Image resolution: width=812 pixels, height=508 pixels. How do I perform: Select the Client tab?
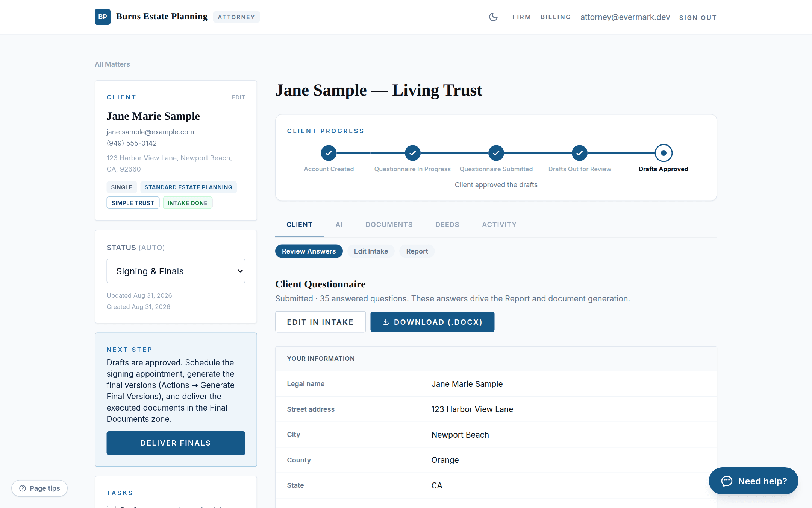point(300,225)
